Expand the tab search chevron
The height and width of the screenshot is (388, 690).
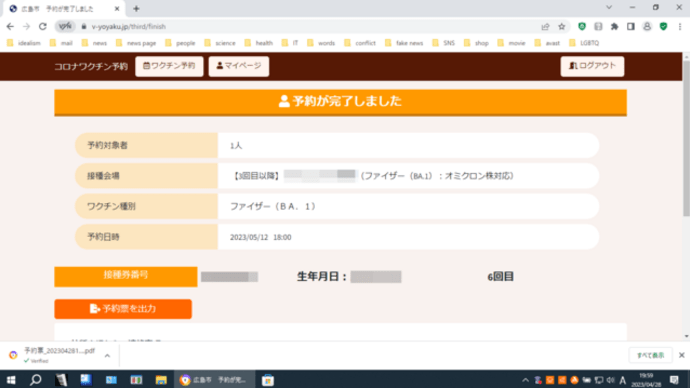coord(609,7)
